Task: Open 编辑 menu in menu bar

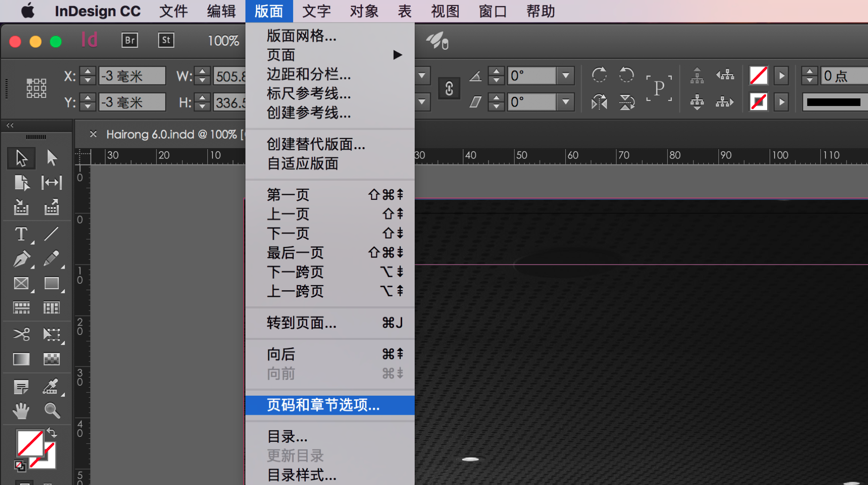Action: (221, 11)
